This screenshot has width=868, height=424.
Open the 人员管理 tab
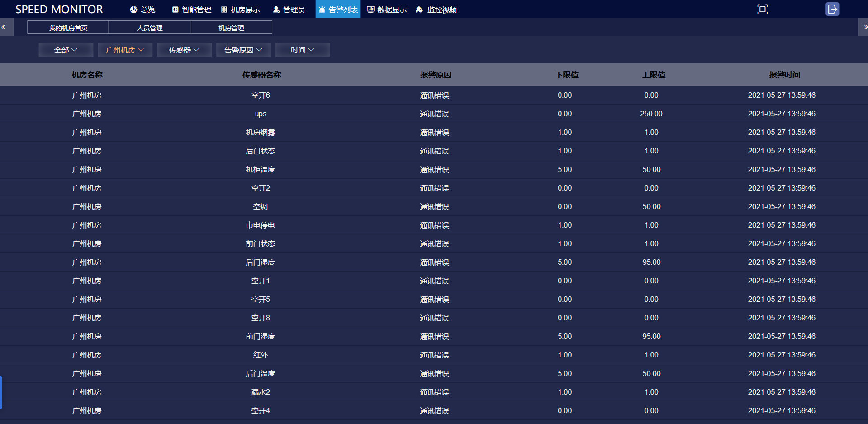(x=150, y=28)
